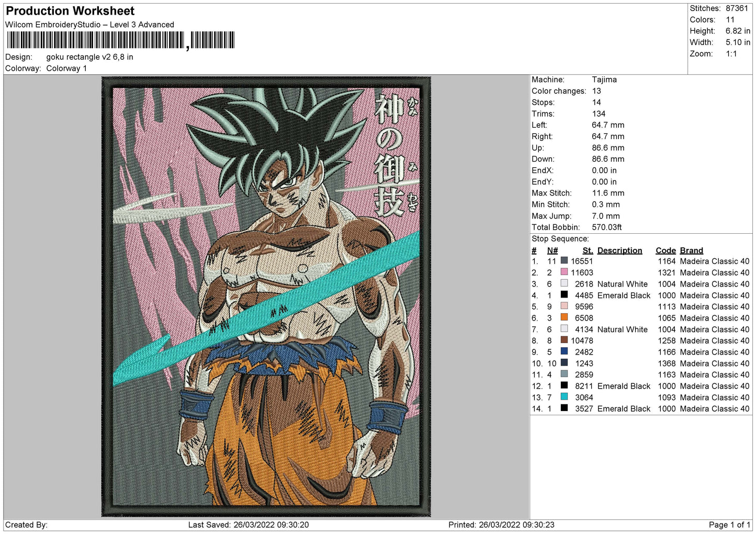Click the cyan swatch in stop 13
The height and width of the screenshot is (534, 756).
click(564, 397)
